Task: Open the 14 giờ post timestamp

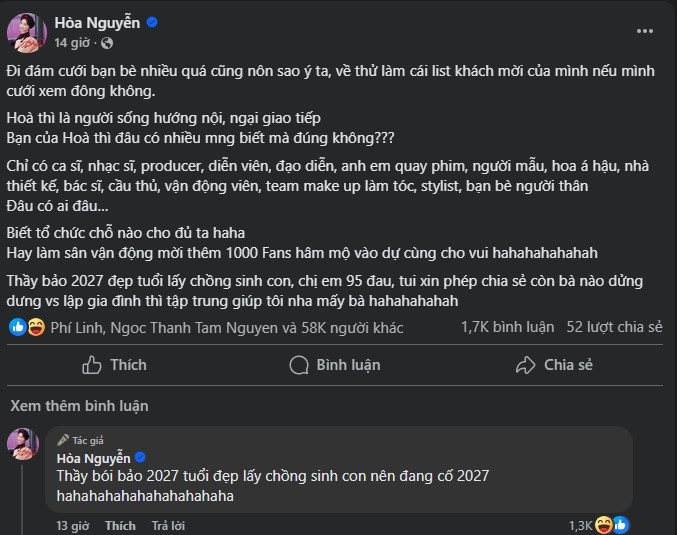Action: (73, 44)
